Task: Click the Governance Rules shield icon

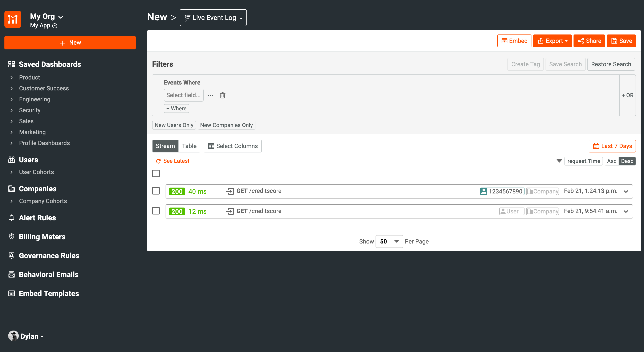Action: tap(12, 255)
